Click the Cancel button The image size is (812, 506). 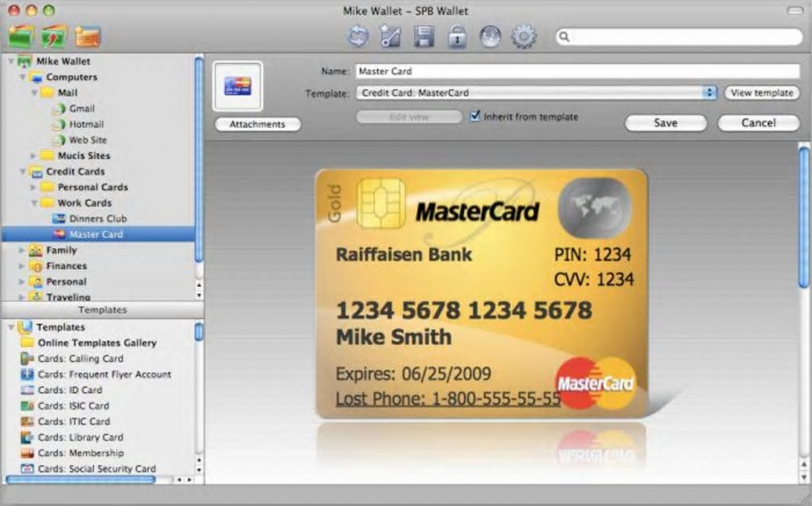(758, 123)
